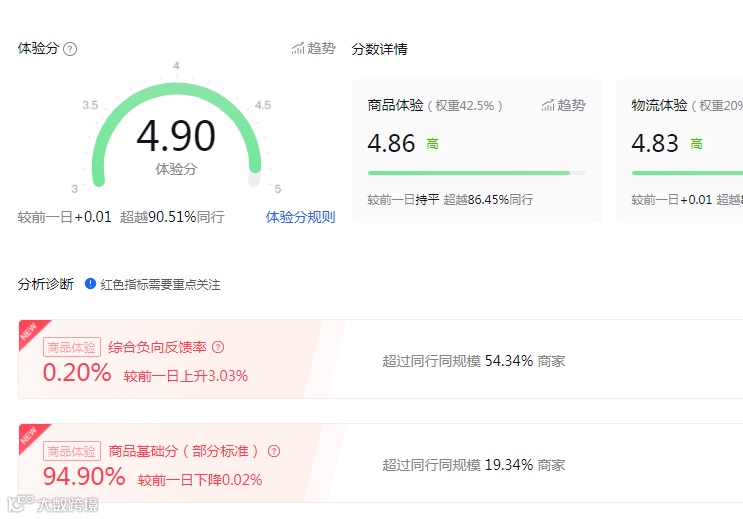
Task: Click the 4.90 体验分 gauge
Action: coord(176,135)
